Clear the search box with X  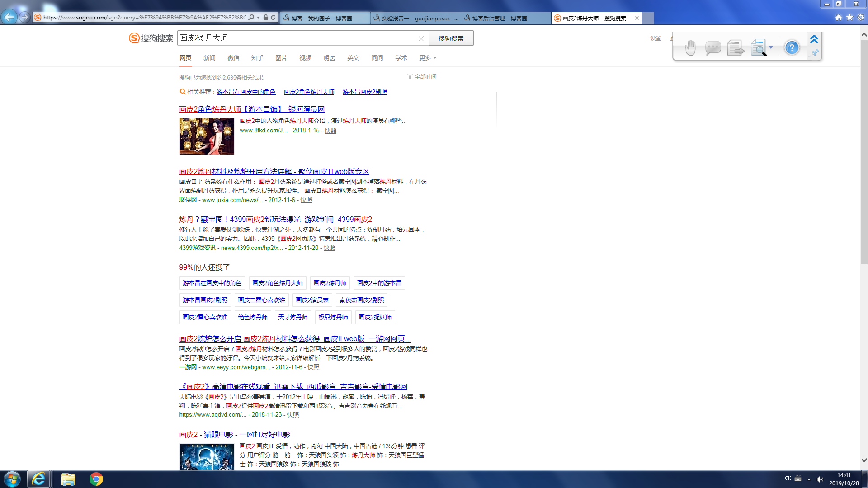421,38
